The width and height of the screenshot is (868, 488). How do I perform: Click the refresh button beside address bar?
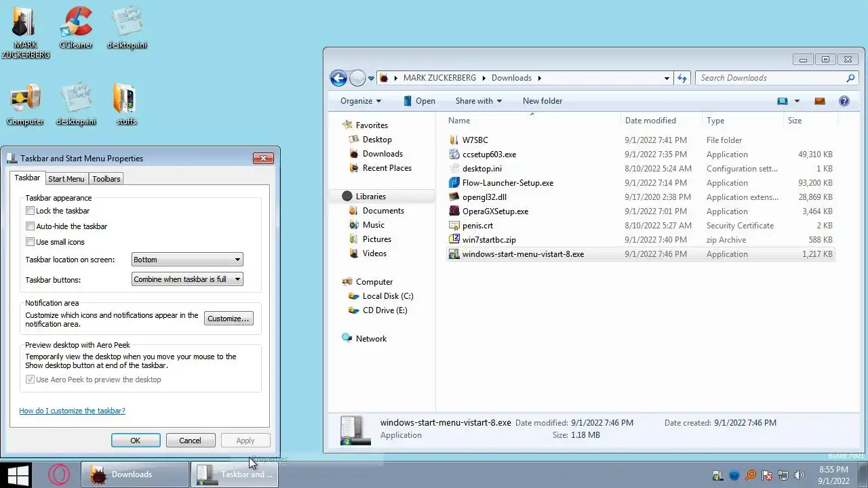[682, 78]
